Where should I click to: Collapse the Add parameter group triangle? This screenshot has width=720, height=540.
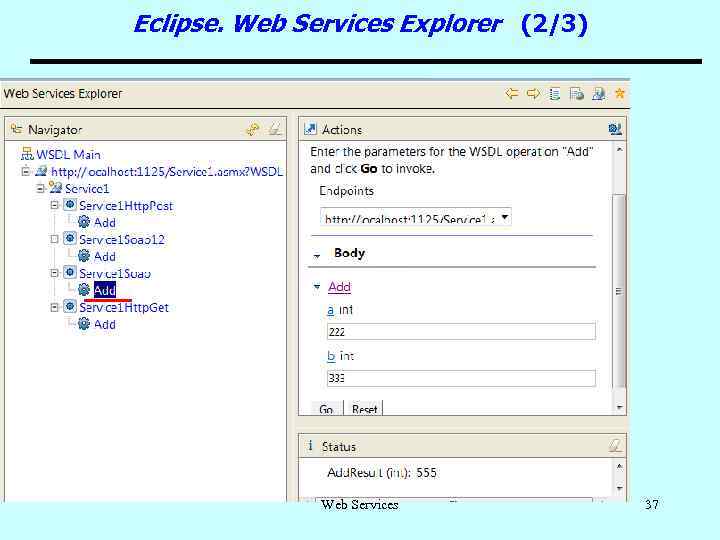(317, 287)
